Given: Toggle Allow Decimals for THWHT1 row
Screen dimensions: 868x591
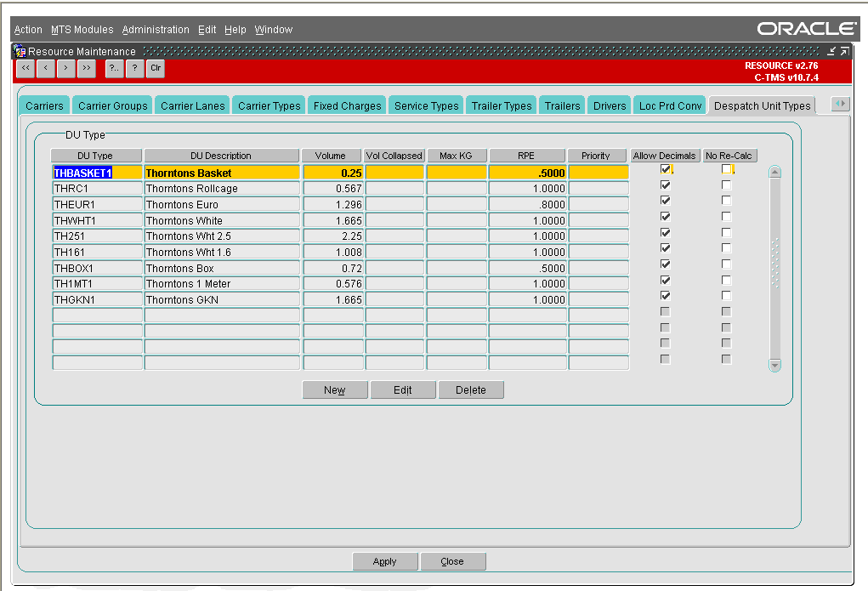Looking at the screenshot, I should tap(666, 217).
